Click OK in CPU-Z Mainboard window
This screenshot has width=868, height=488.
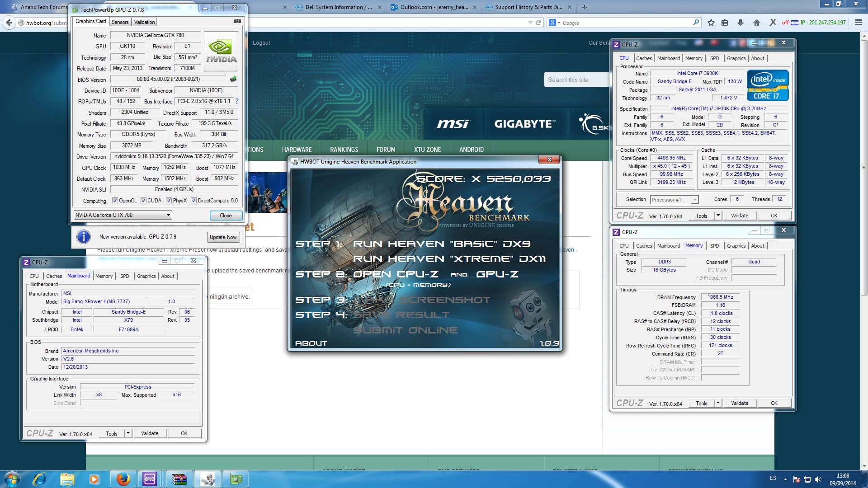pyautogui.click(x=184, y=433)
